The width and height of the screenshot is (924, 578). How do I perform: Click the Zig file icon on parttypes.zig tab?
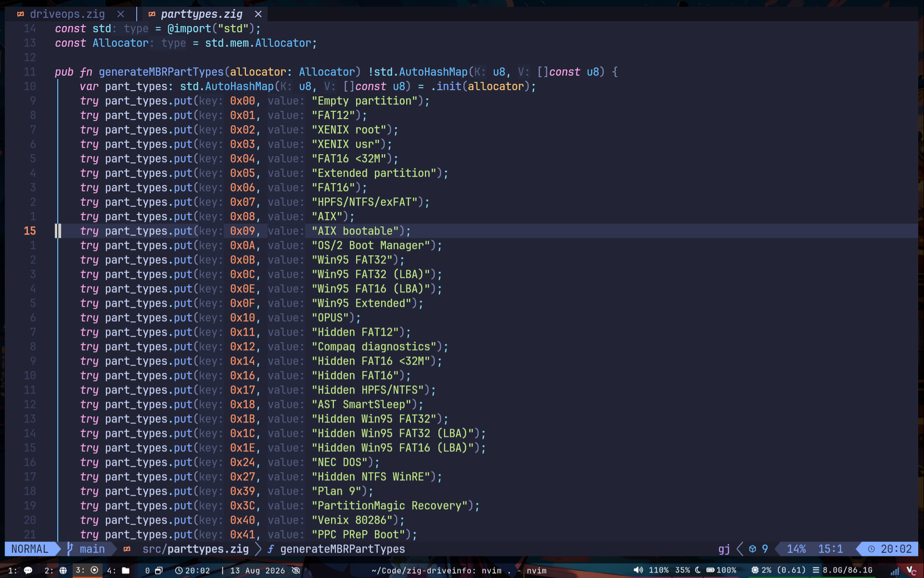click(151, 14)
